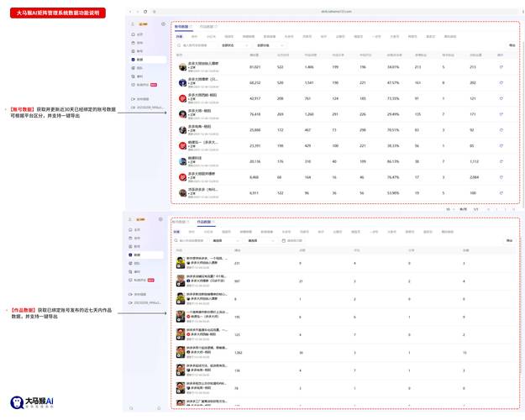Click the refresh icon on the last account row
The height and width of the screenshot is (420, 525).
(x=501, y=193)
